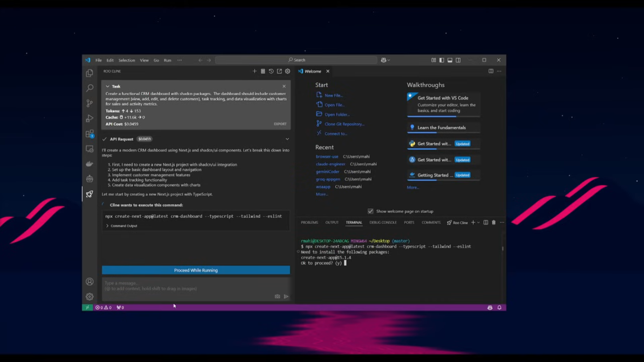Open terminal panel more actions
The width and height of the screenshot is (644, 362).
click(x=502, y=222)
